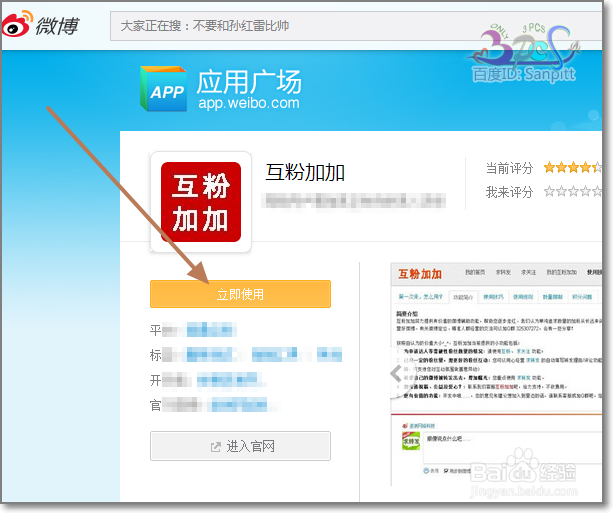Click the 立即使用 orange button
613x513 pixels.
240,294
